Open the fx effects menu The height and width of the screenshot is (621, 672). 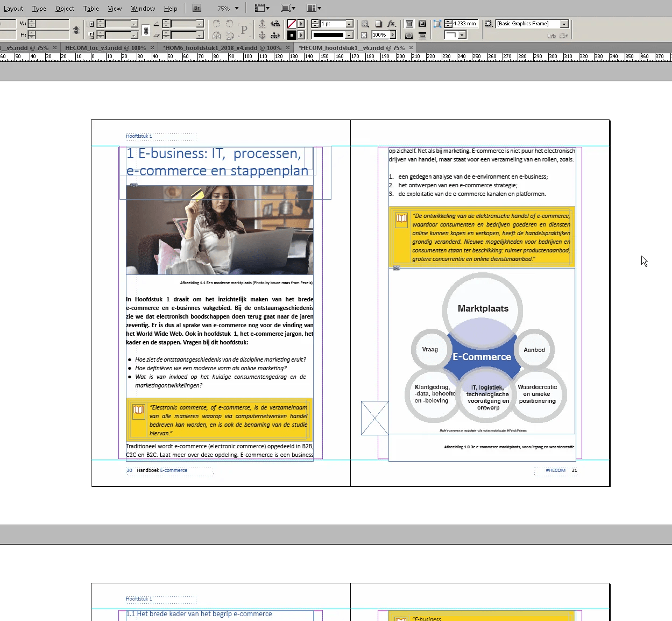point(392,24)
